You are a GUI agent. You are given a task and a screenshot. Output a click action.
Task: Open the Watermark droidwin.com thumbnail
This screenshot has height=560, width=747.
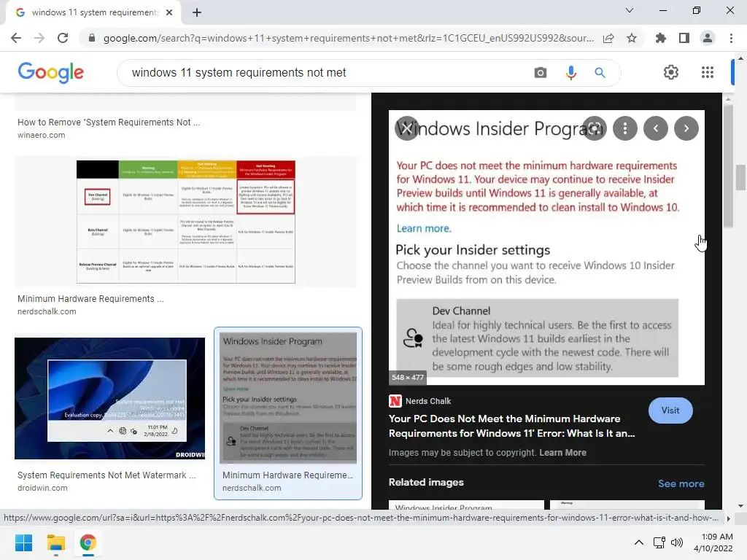point(109,398)
